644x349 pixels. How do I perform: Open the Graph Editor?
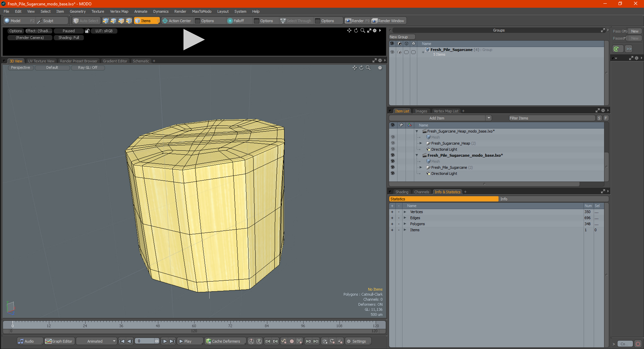pyautogui.click(x=59, y=341)
